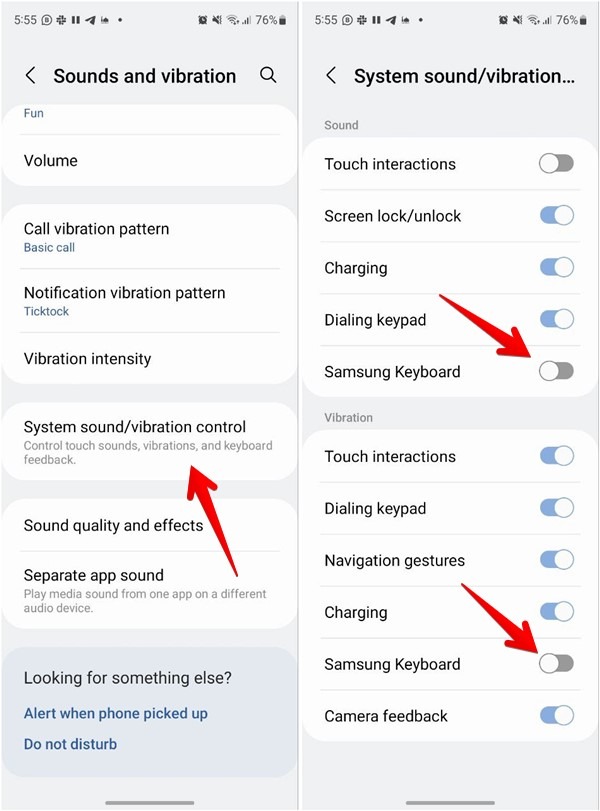Turn off Camera feedback vibration
The image size is (600, 811).
[x=556, y=716]
